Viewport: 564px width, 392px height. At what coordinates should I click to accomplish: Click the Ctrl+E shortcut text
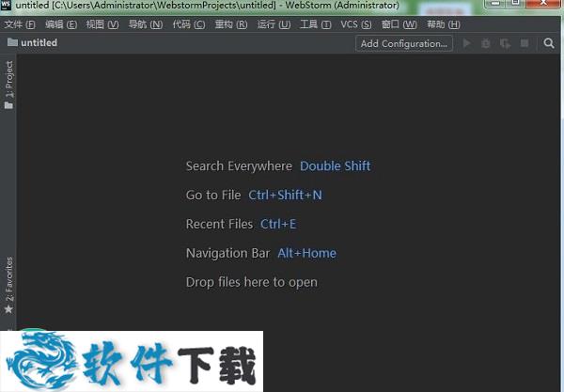[278, 224]
